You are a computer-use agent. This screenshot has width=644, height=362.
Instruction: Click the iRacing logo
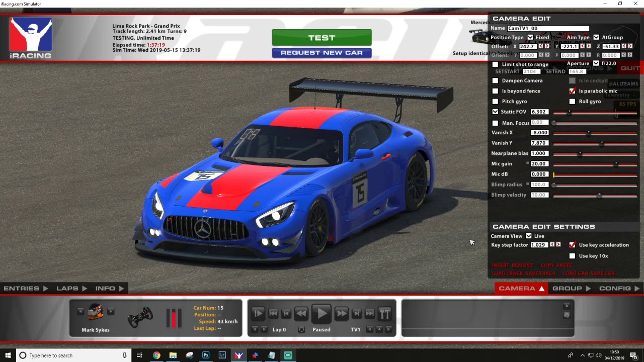[x=31, y=38]
